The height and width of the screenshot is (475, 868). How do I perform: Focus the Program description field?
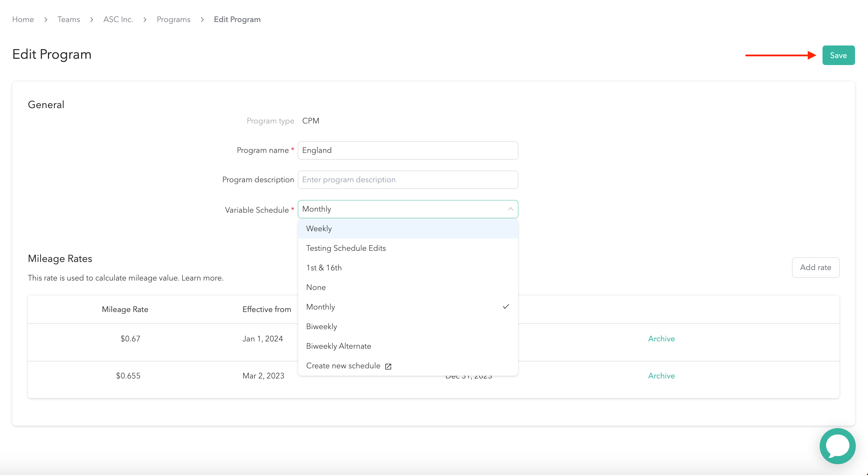(x=408, y=180)
